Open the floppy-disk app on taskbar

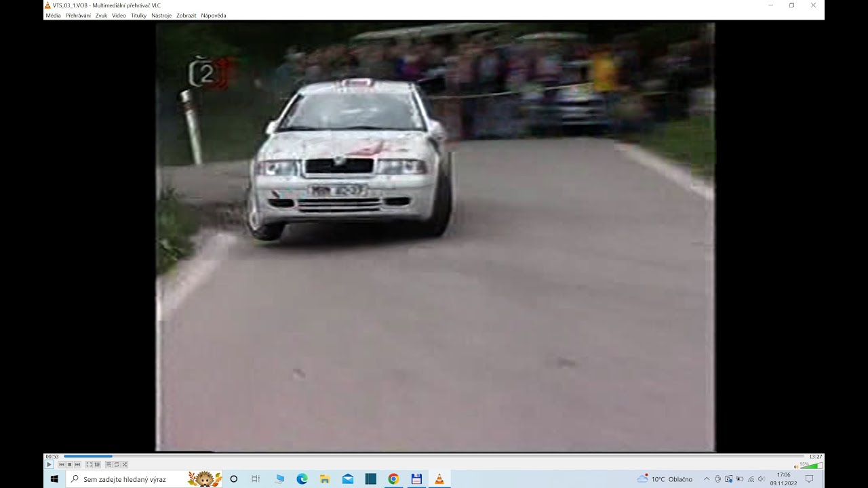[x=416, y=479]
